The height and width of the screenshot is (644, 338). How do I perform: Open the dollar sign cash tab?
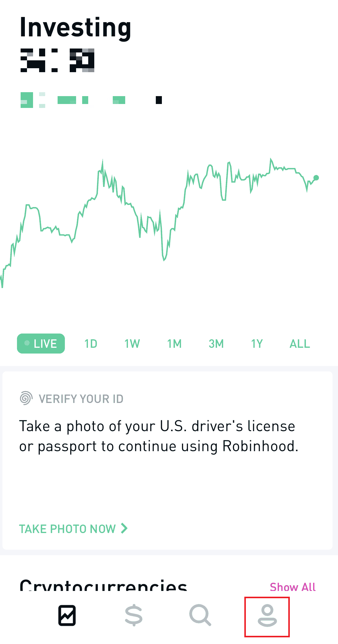(x=134, y=615)
